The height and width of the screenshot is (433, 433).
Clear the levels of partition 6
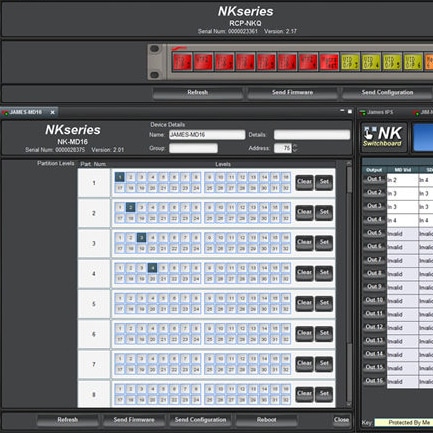(304, 334)
